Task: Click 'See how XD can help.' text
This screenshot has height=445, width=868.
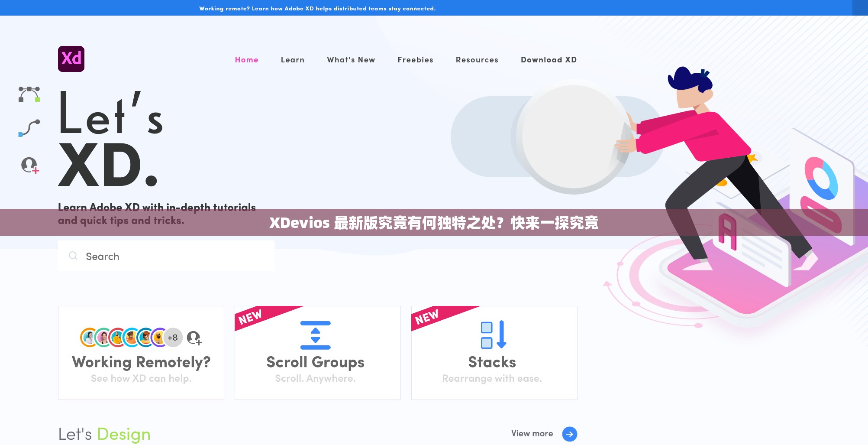Action: [141, 378]
